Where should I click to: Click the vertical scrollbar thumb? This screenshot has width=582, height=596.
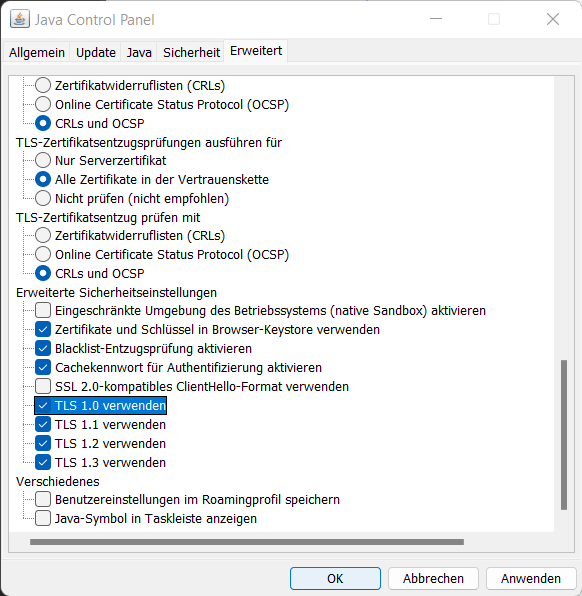564,434
